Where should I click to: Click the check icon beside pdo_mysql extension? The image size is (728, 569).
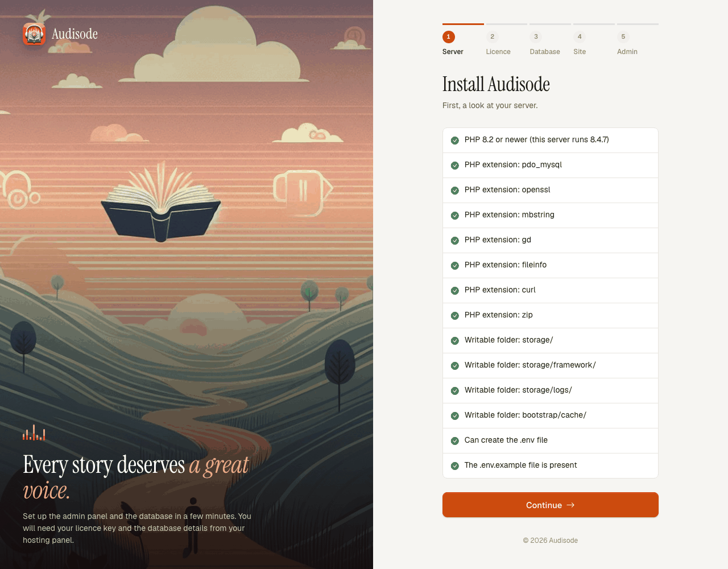pyautogui.click(x=455, y=166)
